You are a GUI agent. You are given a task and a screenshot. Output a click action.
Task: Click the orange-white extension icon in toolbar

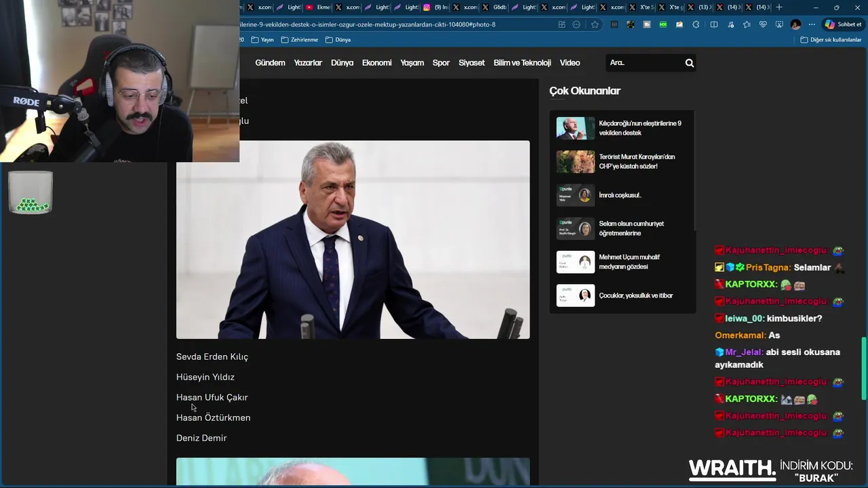pyautogui.click(x=679, y=24)
